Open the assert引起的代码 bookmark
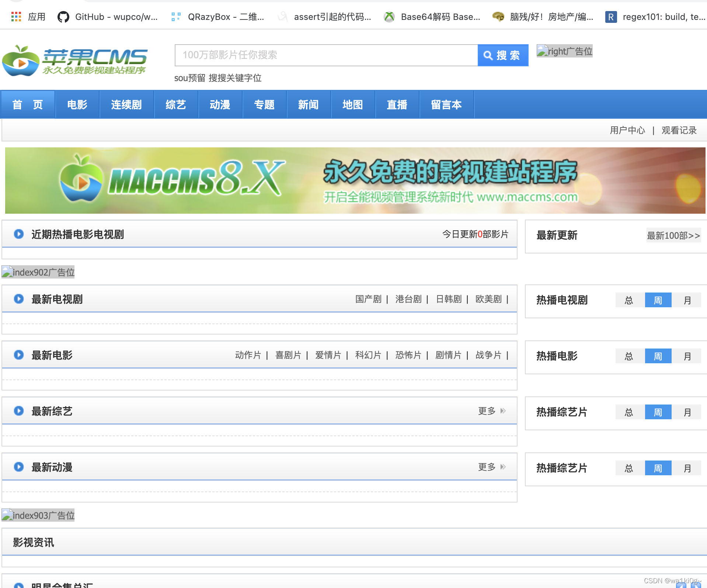Image resolution: width=707 pixels, height=588 pixels. [x=324, y=17]
